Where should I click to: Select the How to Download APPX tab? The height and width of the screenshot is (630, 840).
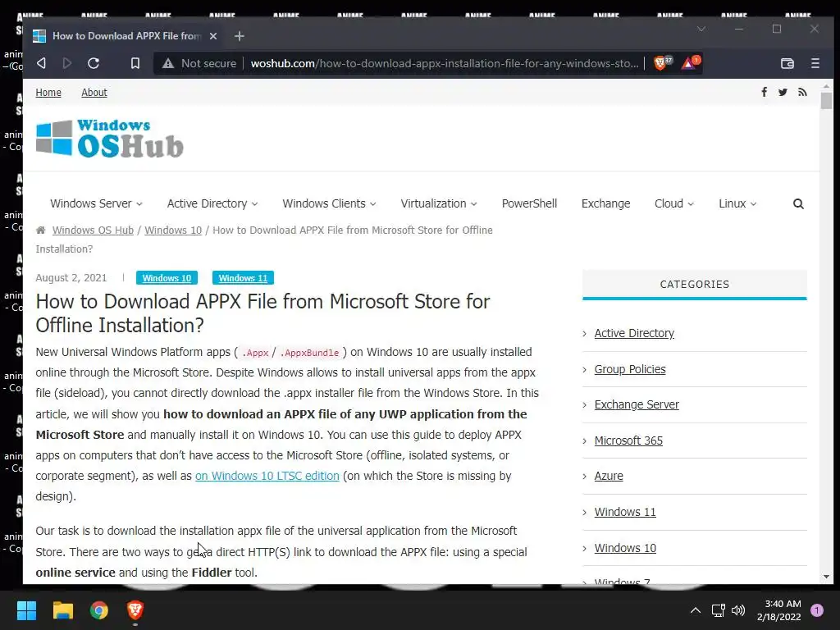point(126,36)
